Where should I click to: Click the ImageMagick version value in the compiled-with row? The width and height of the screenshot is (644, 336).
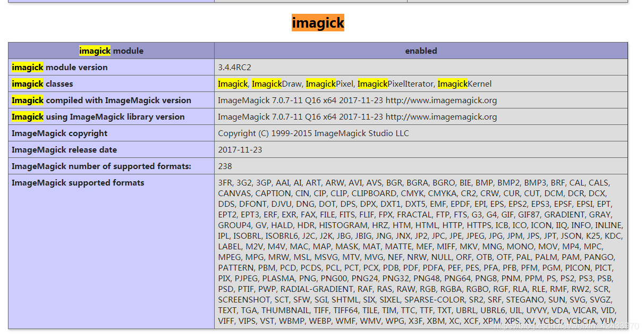pyautogui.click(x=358, y=100)
